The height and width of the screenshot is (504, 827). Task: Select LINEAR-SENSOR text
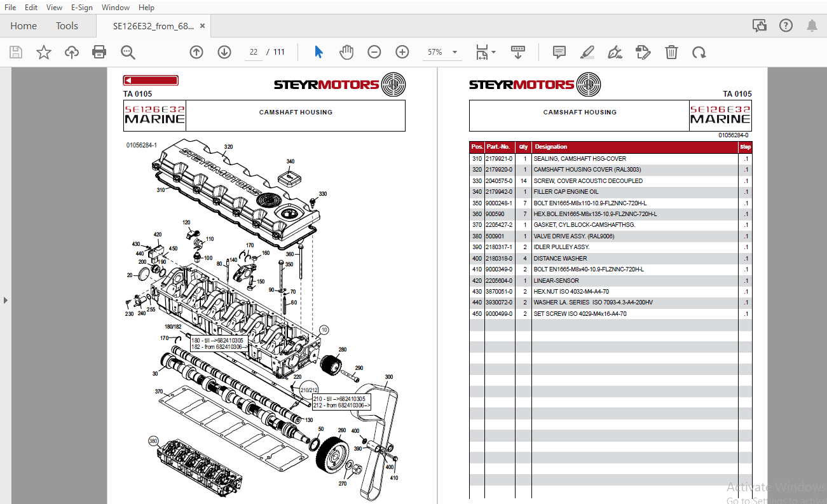[x=556, y=281]
